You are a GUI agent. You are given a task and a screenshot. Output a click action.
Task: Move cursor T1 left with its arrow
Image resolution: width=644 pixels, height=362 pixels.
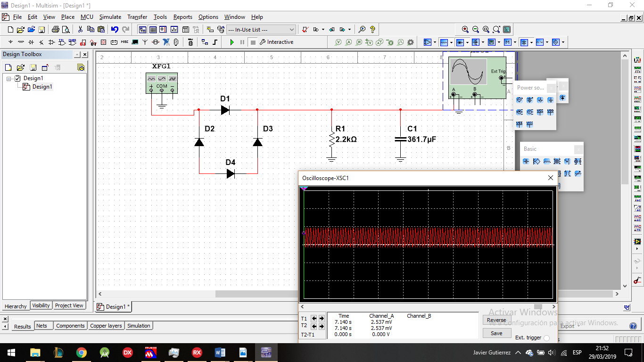click(314, 318)
